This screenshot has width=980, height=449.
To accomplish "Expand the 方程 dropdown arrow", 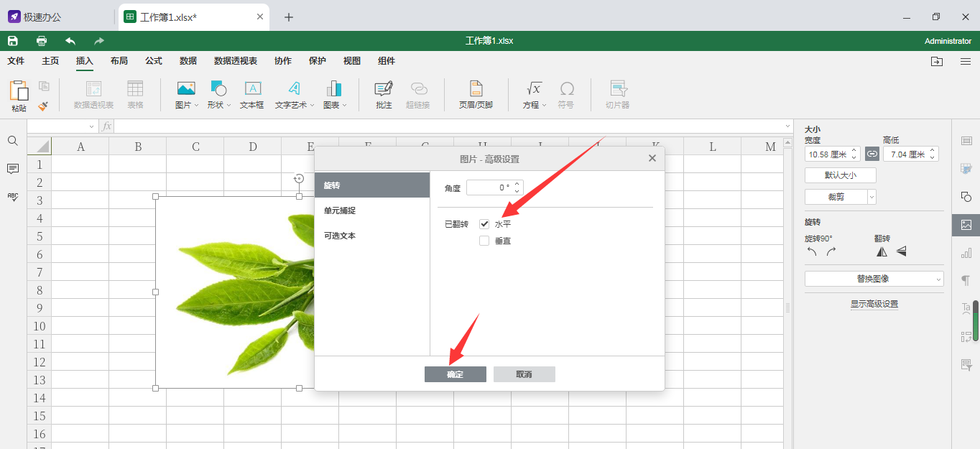I will click(x=544, y=105).
